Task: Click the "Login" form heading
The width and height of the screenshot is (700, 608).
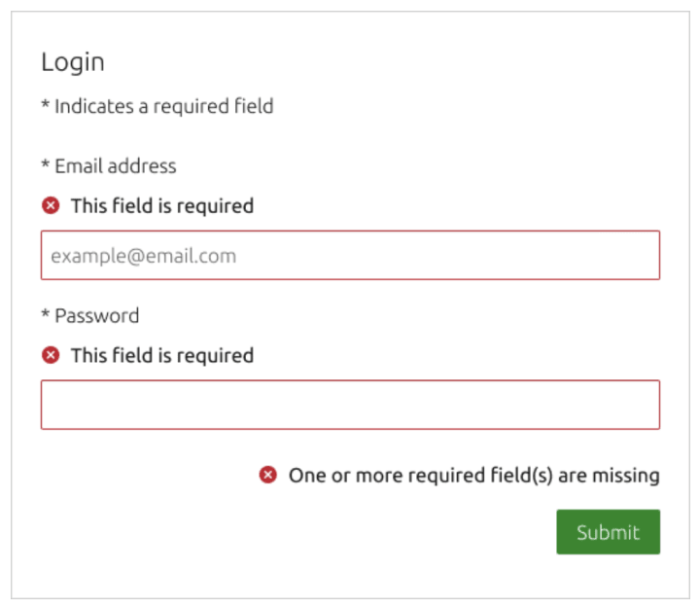Action: point(73,63)
